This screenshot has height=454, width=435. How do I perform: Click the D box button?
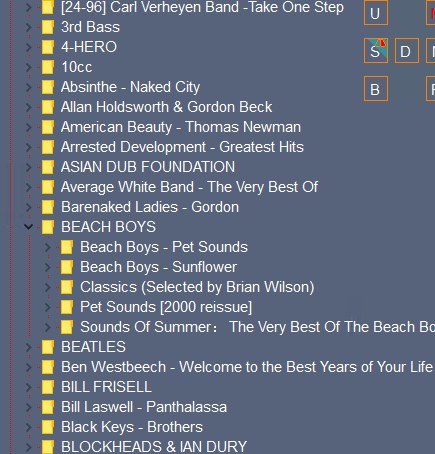point(407,51)
